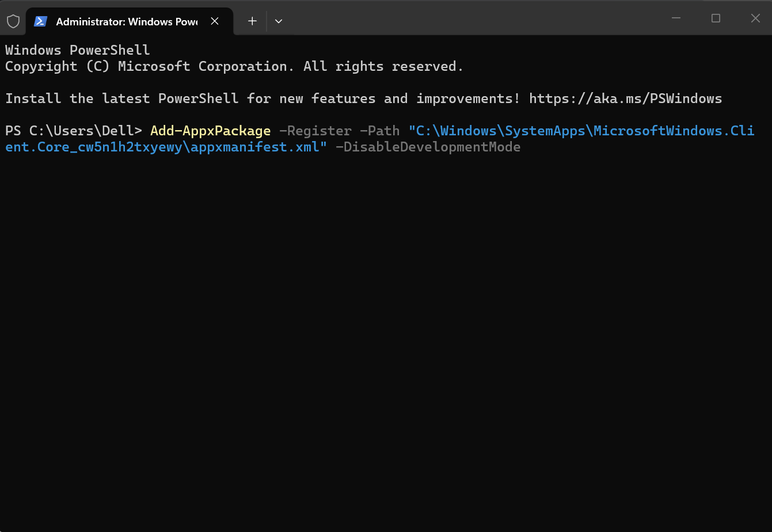Click the administrator shield icon in title bar
The width and height of the screenshot is (772, 532).
pos(13,21)
